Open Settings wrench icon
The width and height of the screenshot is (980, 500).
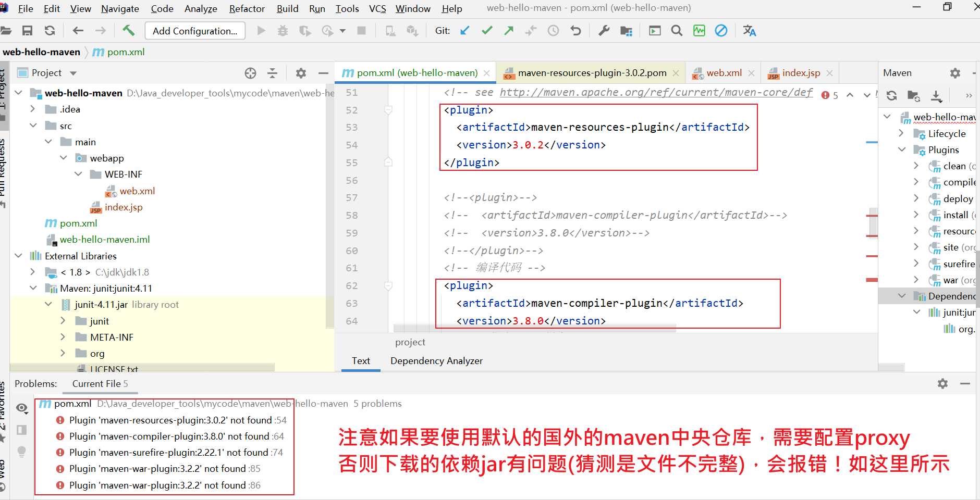pos(604,31)
